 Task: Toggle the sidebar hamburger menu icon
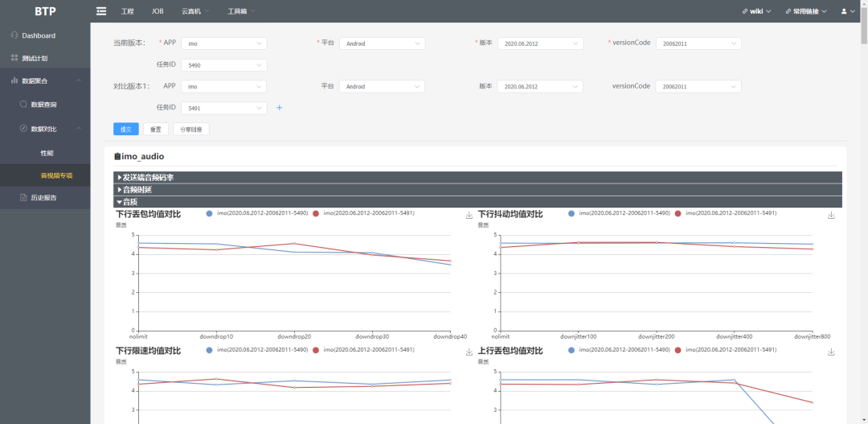click(x=101, y=11)
